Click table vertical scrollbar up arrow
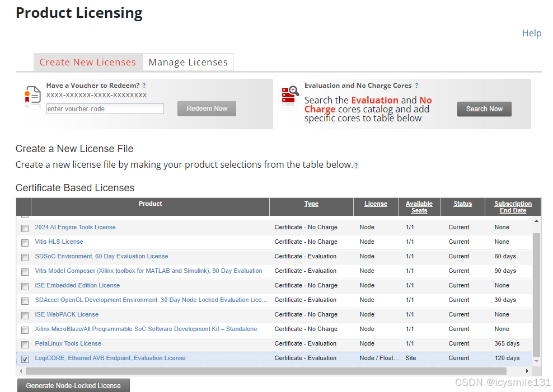 coord(536,221)
